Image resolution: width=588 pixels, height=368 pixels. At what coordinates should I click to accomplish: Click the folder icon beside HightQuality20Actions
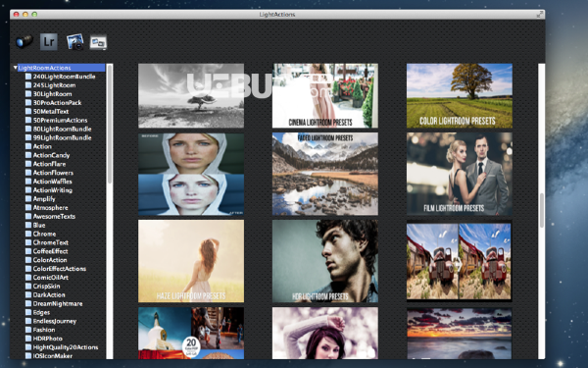[x=28, y=347]
